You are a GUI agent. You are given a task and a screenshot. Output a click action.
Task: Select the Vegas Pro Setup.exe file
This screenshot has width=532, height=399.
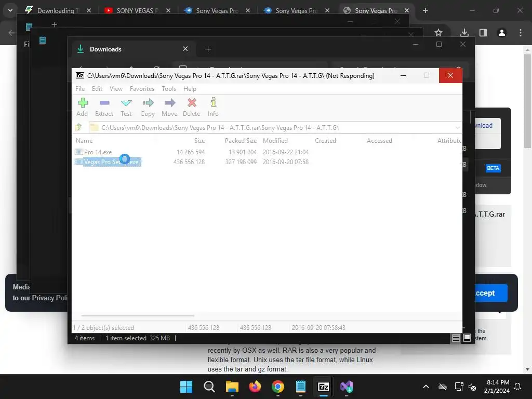pyautogui.click(x=108, y=162)
